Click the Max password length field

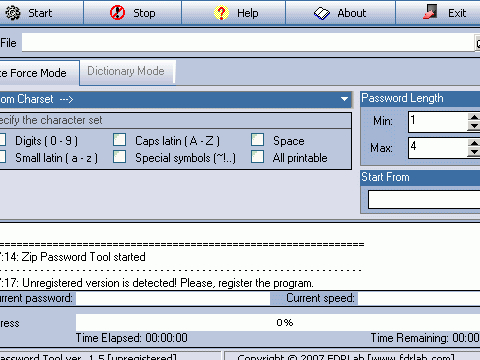[438, 148]
